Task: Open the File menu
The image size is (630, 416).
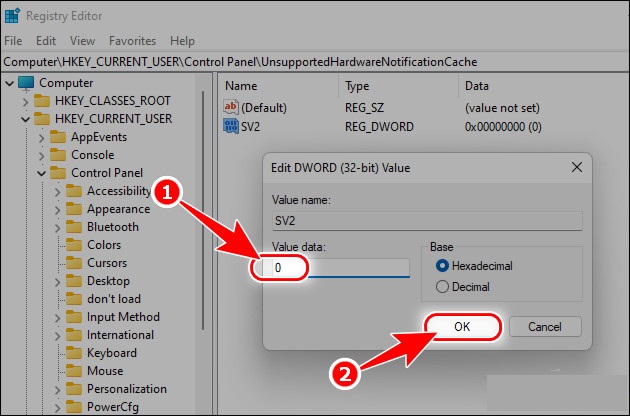Action: [x=13, y=41]
